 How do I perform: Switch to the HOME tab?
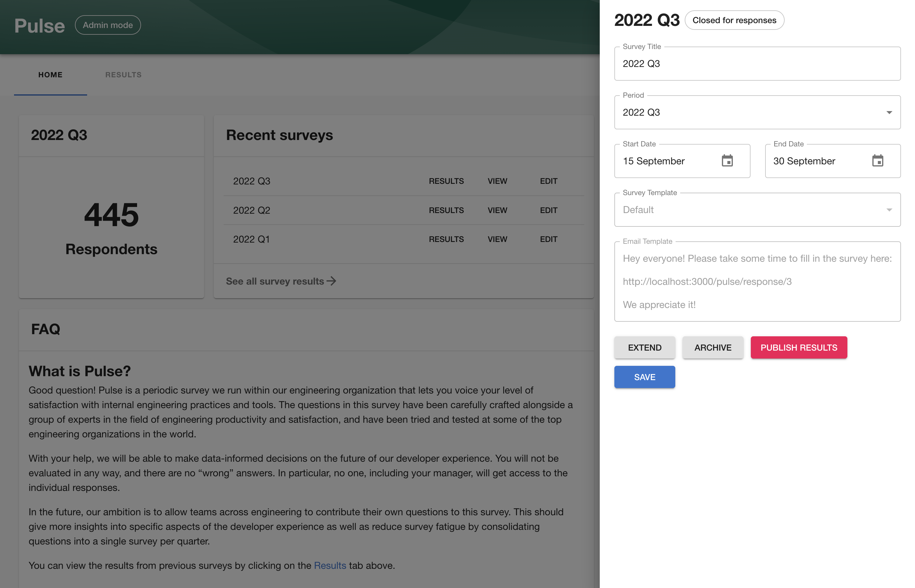click(51, 75)
